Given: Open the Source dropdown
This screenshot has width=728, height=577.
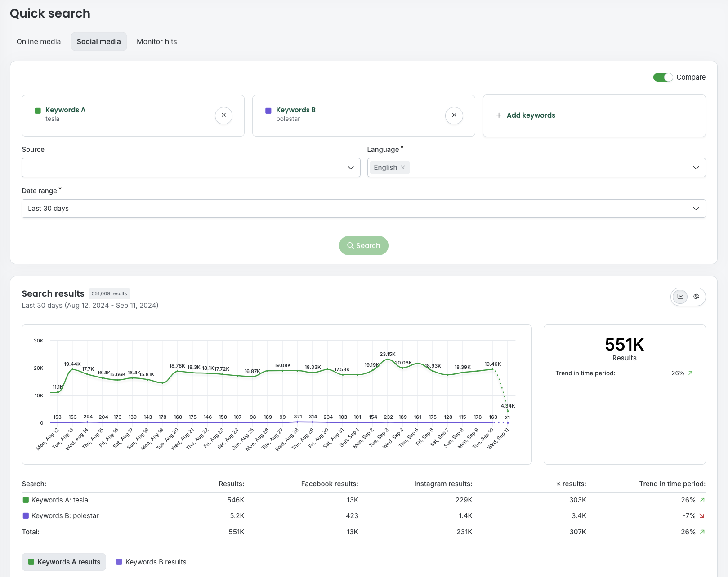Looking at the screenshot, I should click(x=191, y=168).
